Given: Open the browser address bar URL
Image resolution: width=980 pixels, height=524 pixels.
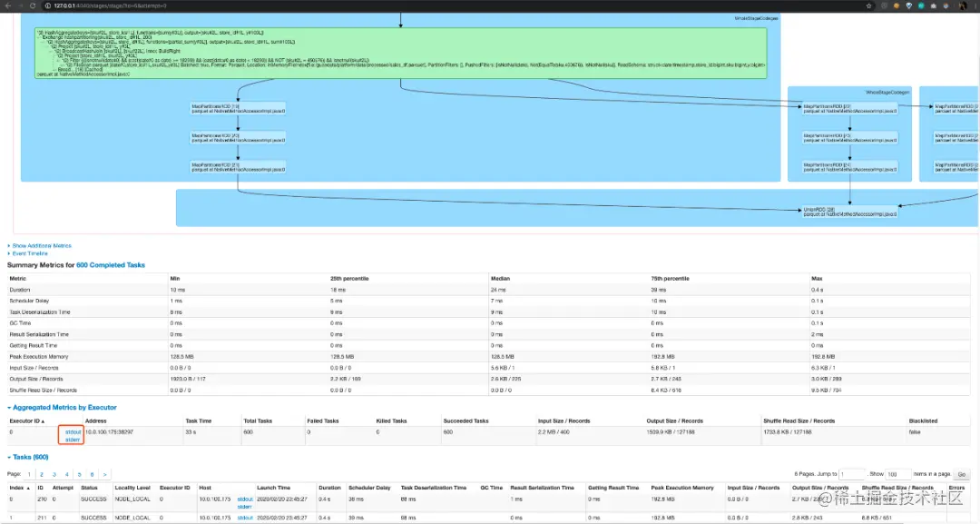Looking at the screenshot, I should click(110, 5).
